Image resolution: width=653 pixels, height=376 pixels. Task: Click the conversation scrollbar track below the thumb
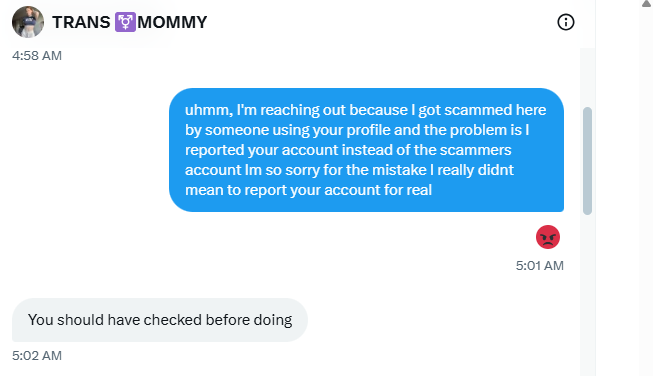click(x=587, y=296)
